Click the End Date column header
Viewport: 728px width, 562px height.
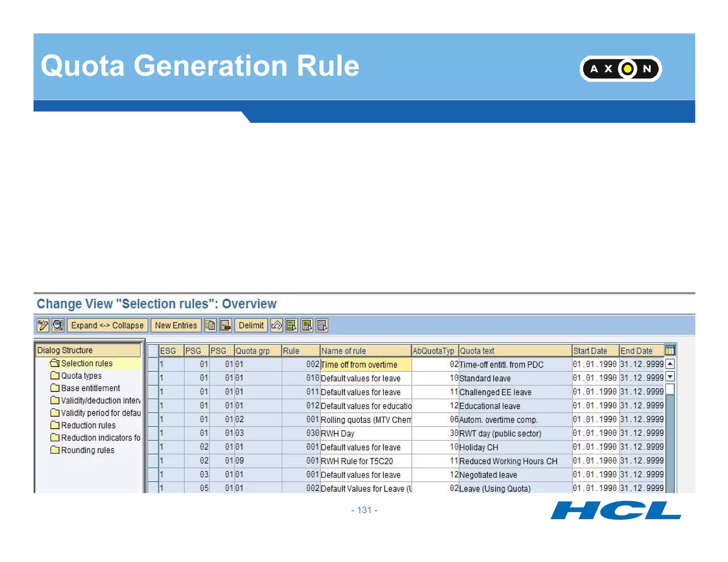(x=642, y=351)
